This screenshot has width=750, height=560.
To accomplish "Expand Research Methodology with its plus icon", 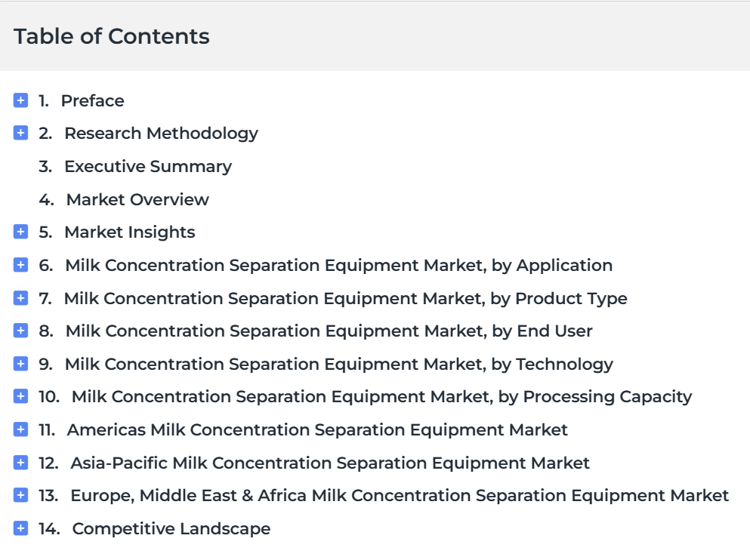I will [x=21, y=133].
